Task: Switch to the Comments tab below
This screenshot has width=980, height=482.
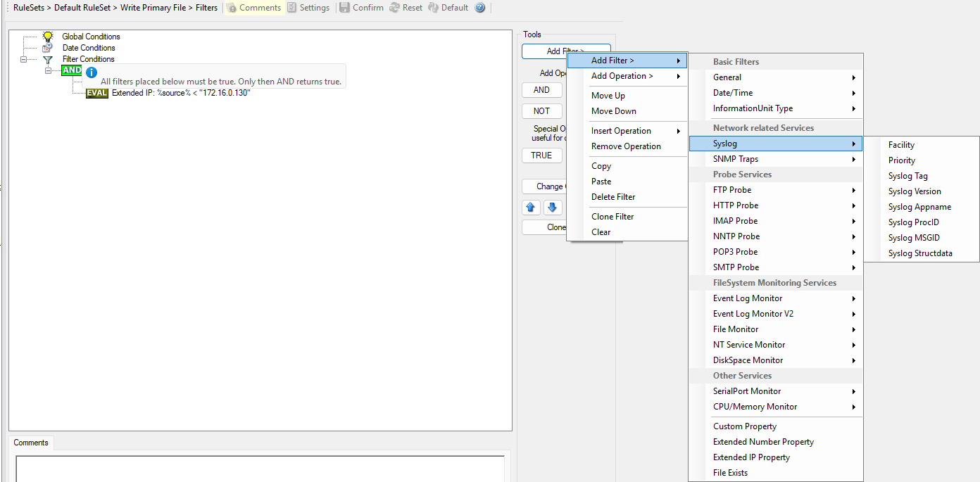Action: (31, 443)
